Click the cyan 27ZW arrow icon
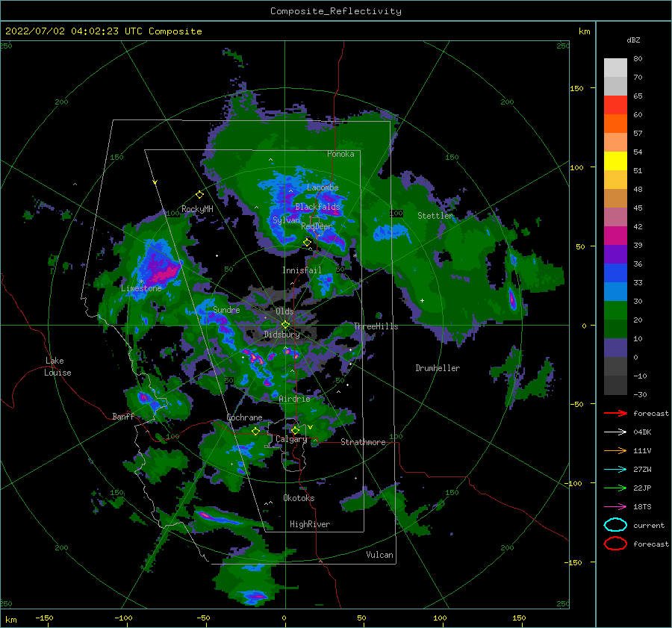The width and height of the screenshot is (672, 628). click(x=615, y=470)
